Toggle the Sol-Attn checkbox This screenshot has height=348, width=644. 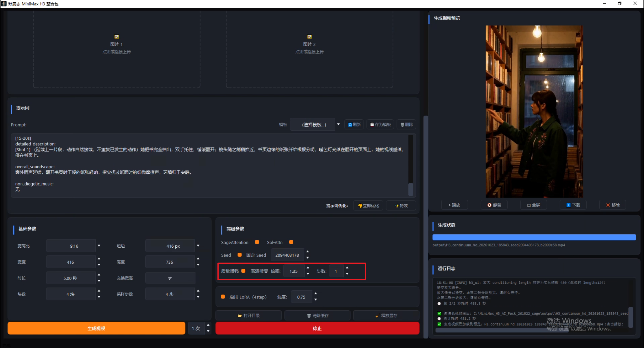pos(291,242)
